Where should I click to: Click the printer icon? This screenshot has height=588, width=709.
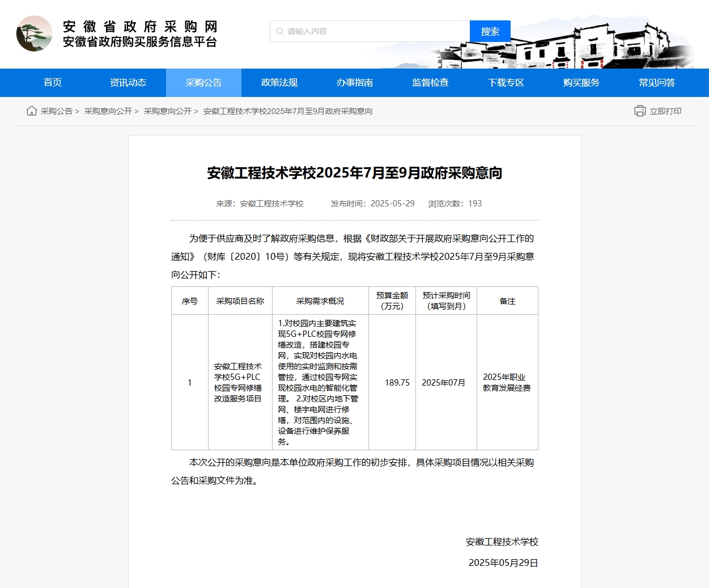point(640,111)
